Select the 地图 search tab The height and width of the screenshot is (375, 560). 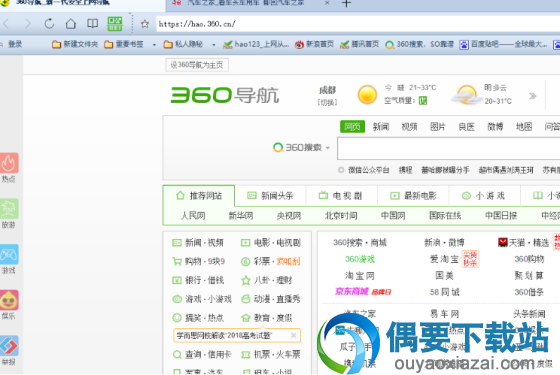[524, 126]
